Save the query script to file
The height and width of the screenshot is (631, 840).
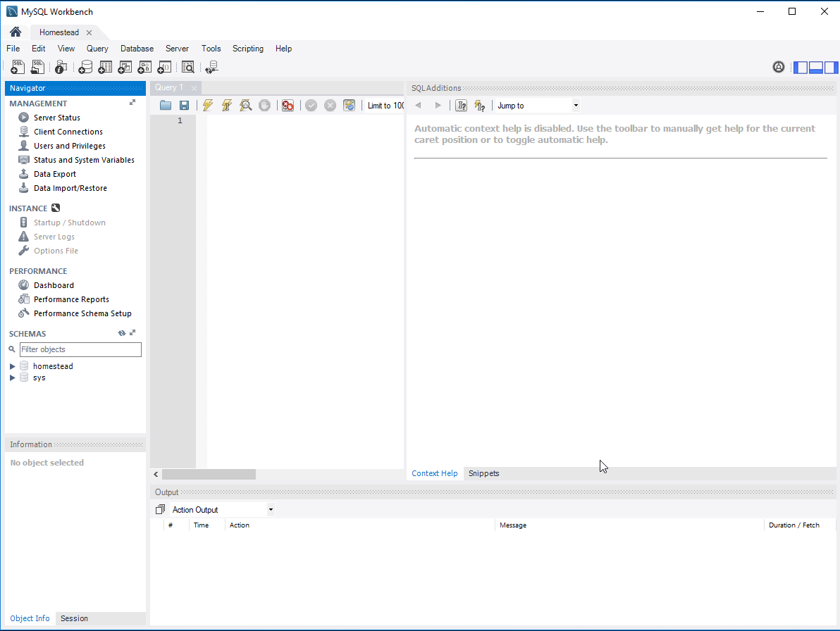click(185, 106)
